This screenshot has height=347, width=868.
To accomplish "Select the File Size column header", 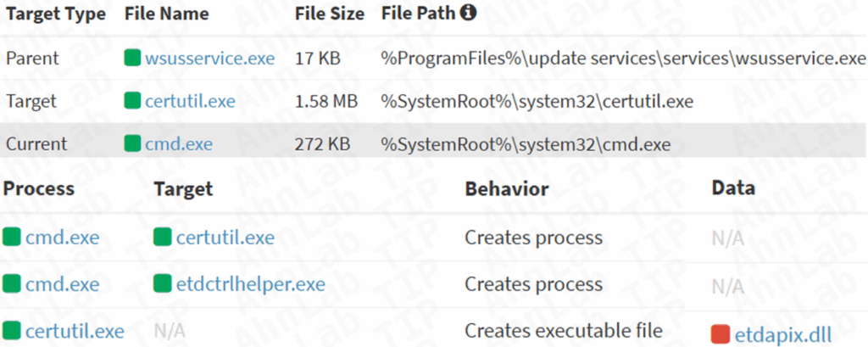I will coord(330,14).
